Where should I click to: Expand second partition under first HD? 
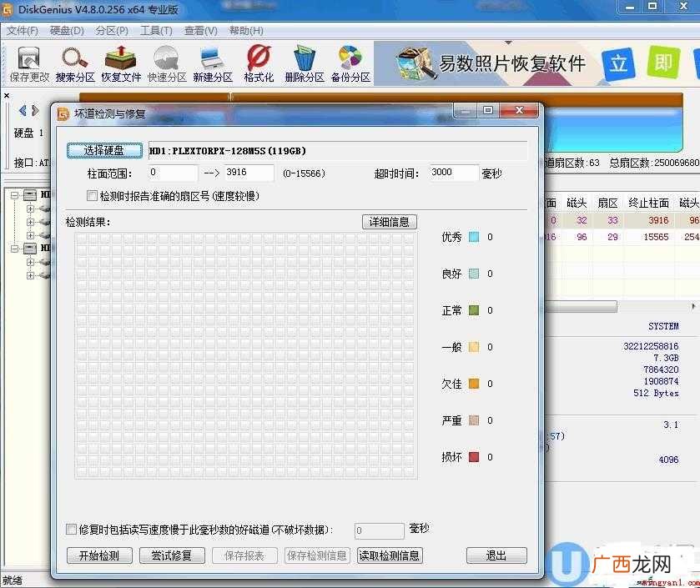tap(30, 222)
